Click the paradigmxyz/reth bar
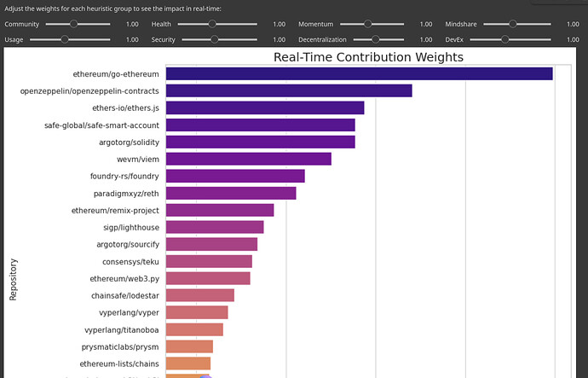This screenshot has width=588, height=378. [231, 193]
